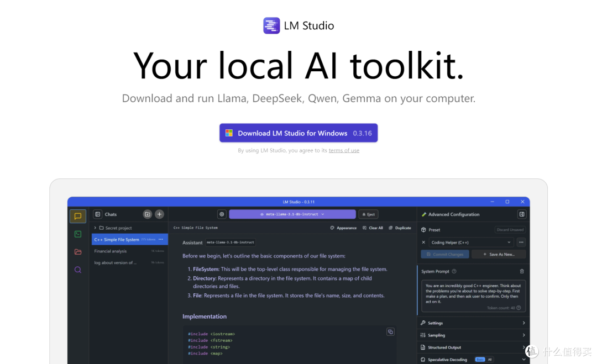Screen dimensions: 597x364
Task: Click the assistant's meta-llama-3.1-8b-instruct model tag
Action: pyautogui.click(x=231, y=242)
